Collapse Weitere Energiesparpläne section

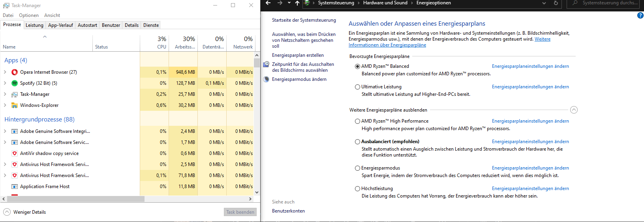tap(574, 110)
